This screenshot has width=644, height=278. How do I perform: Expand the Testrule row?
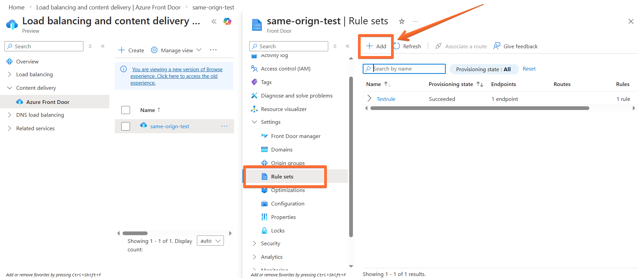(x=369, y=99)
